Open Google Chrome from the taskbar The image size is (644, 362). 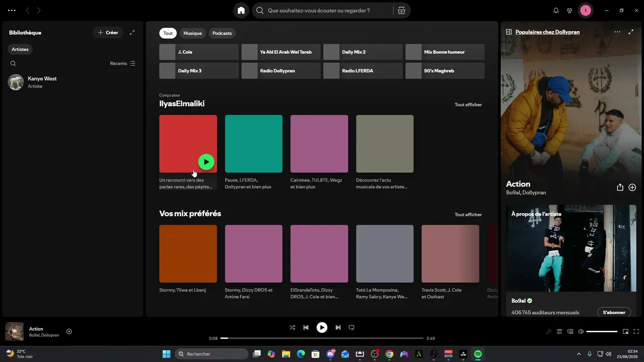(389, 354)
